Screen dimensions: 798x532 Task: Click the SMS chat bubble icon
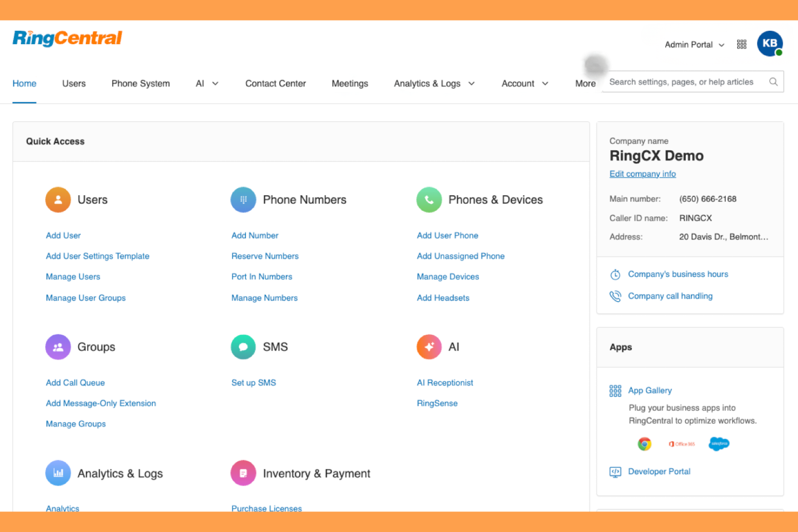243,347
